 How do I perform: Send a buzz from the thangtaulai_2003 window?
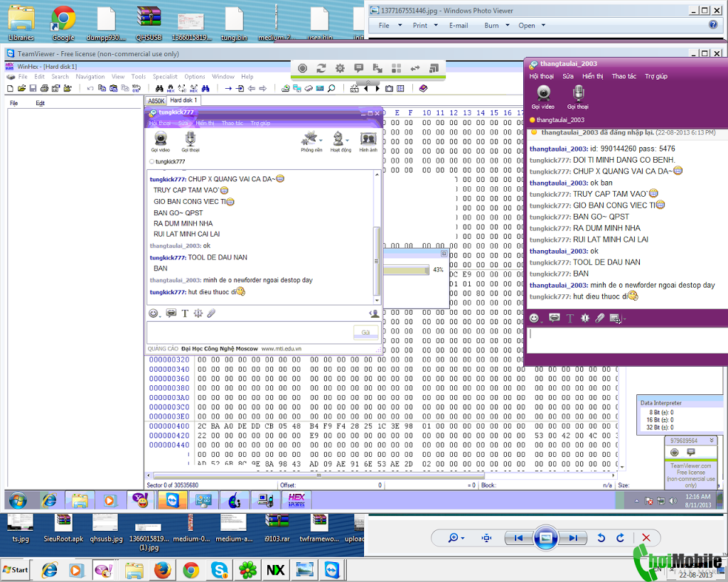(585, 318)
